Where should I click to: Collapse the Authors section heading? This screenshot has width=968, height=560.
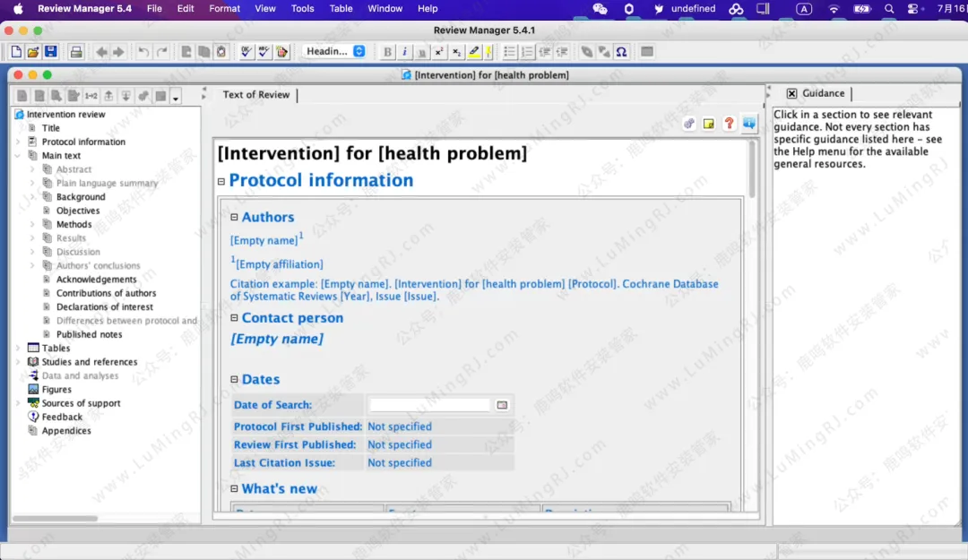[235, 217]
